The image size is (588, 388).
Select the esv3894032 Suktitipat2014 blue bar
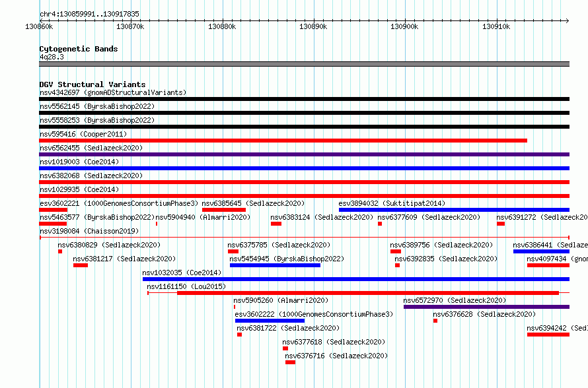454,210
